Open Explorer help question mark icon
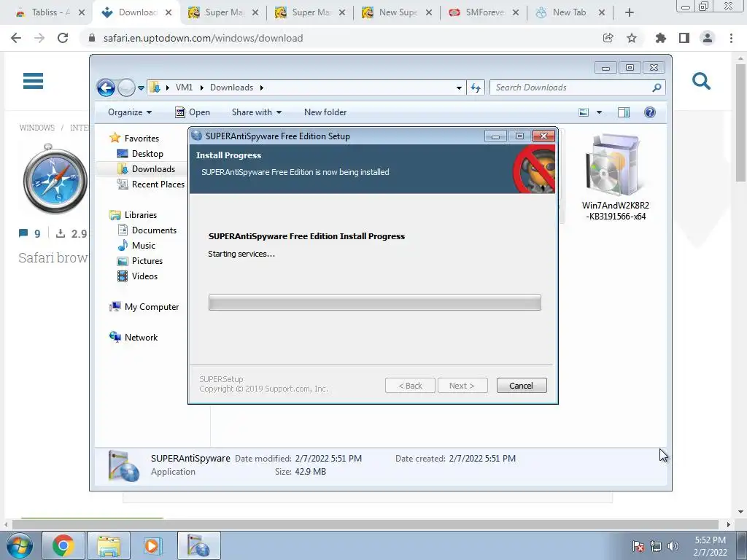 [650, 112]
